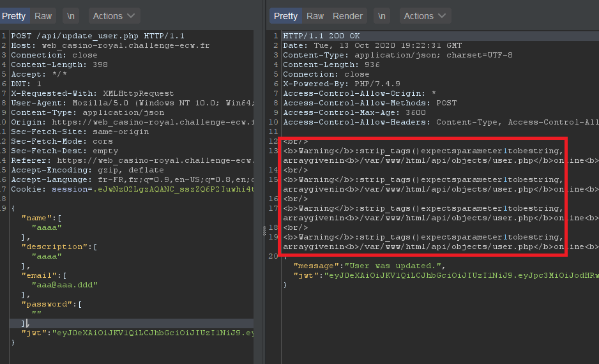
Task: Open Render tab in response panel
Action: (347, 16)
